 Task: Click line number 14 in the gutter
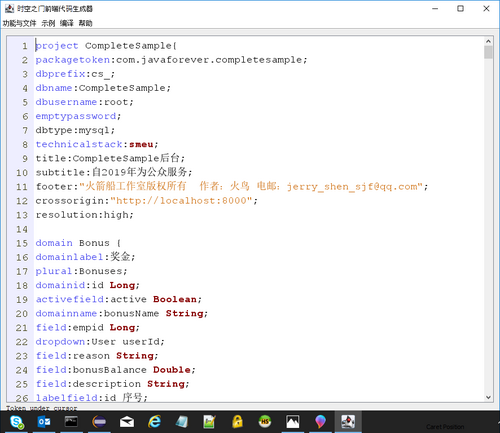tap(22, 229)
